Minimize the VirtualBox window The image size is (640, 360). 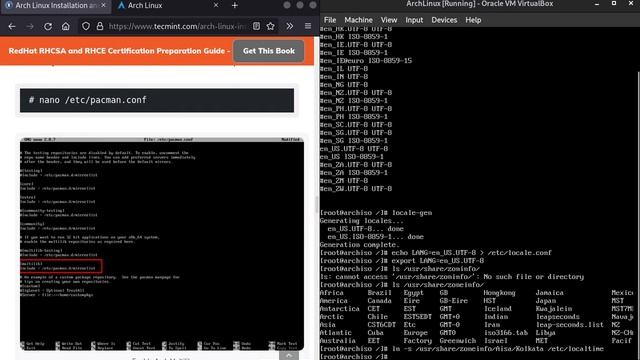coord(597,4)
